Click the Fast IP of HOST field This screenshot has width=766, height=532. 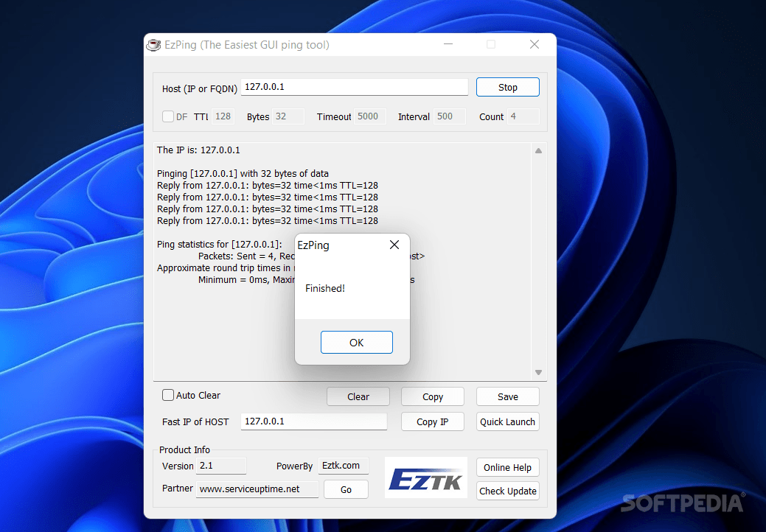click(x=313, y=421)
